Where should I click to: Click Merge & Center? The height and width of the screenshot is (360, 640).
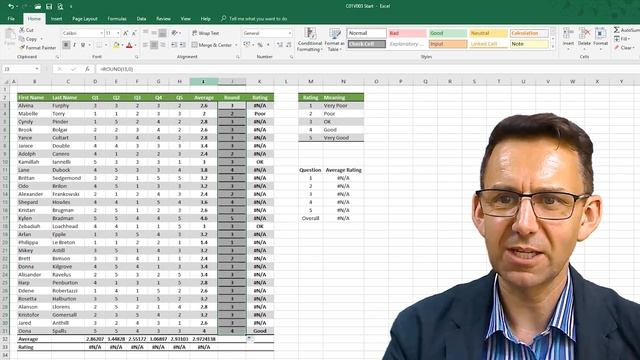(211, 45)
